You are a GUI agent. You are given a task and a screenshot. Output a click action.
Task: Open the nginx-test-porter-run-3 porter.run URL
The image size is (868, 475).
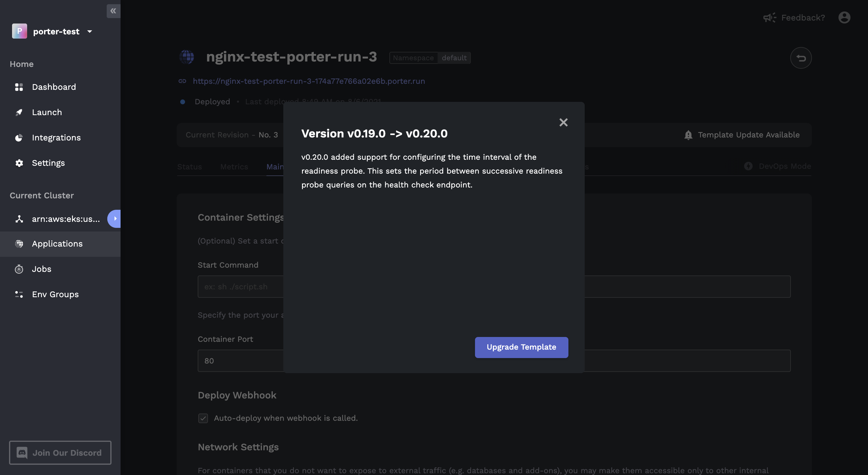click(x=309, y=81)
